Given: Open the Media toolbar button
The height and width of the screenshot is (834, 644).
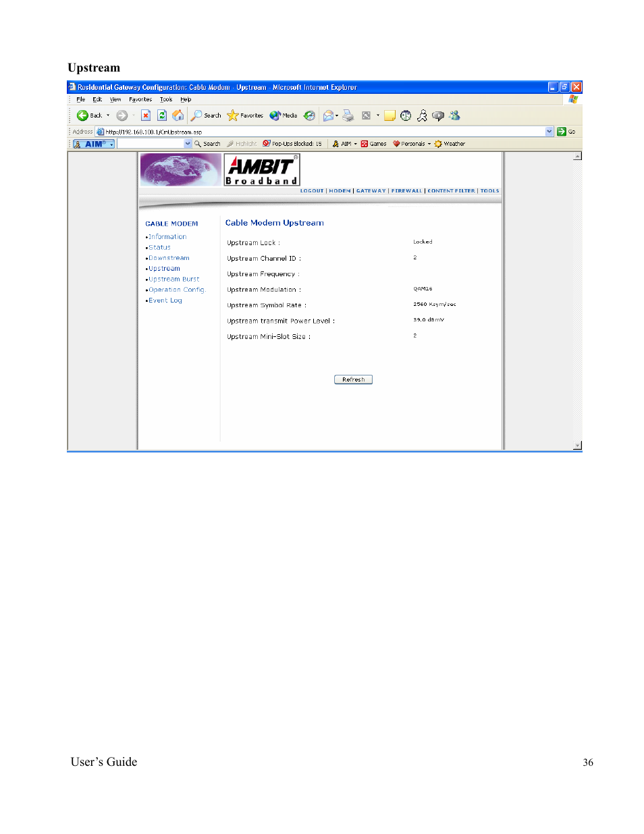Looking at the screenshot, I should pos(284,115).
